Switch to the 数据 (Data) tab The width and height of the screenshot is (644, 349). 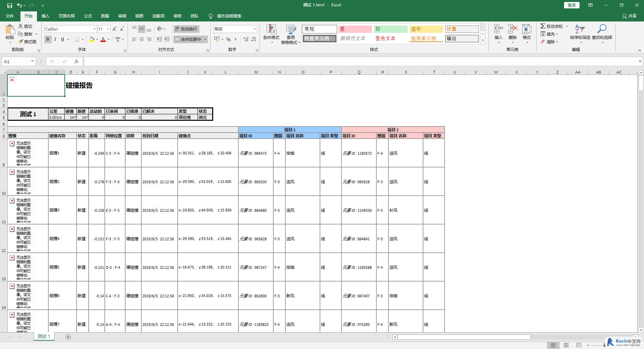tap(105, 16)
